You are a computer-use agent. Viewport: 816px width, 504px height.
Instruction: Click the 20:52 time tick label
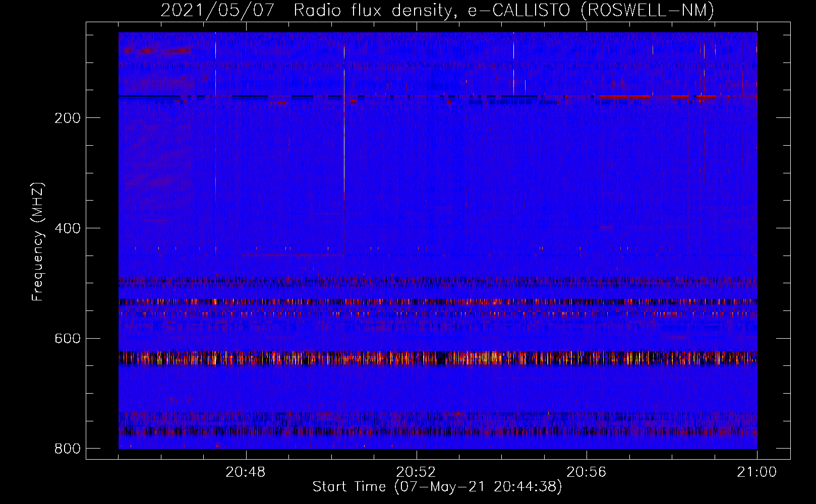tap(416, 472)
